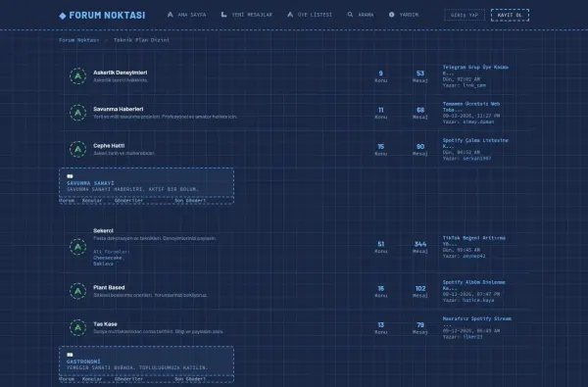Viewport: 588px width, 387px height.
Task: Open Arama in the top navigation
Action: pyautogui.click(x=361, y=15)
